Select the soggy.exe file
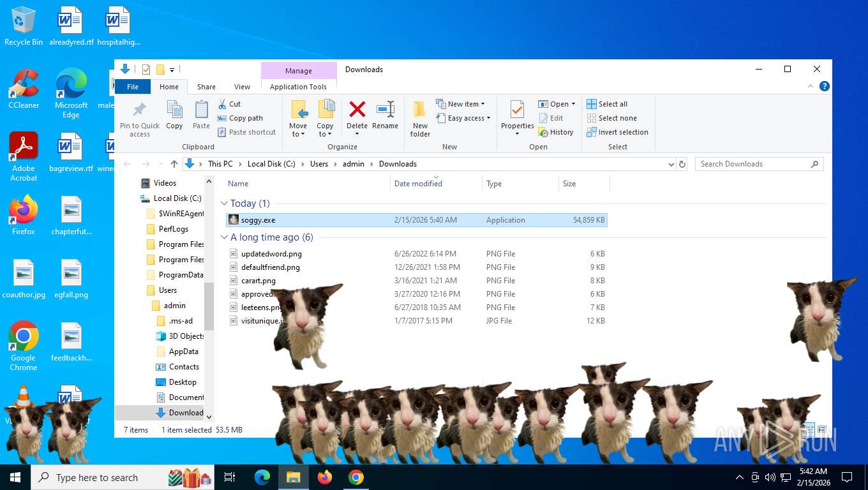The image size is (868, 490). pos(417,220)
